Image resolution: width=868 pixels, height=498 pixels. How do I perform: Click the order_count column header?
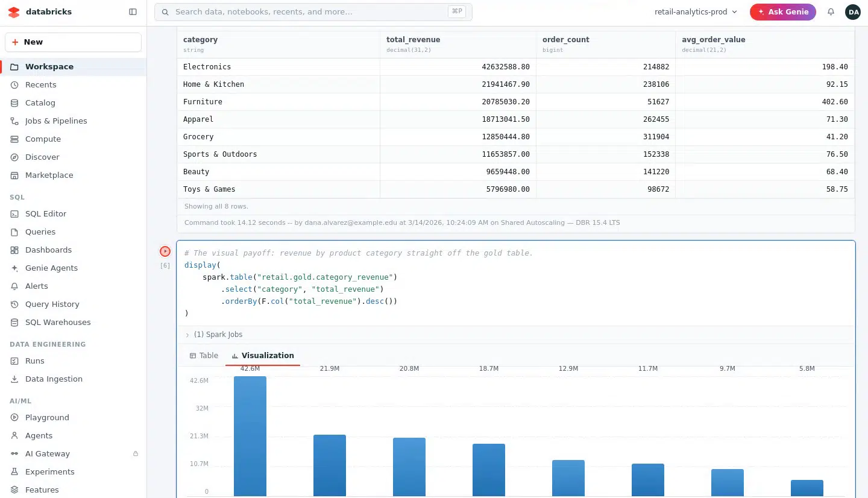[x=606, y=44]
